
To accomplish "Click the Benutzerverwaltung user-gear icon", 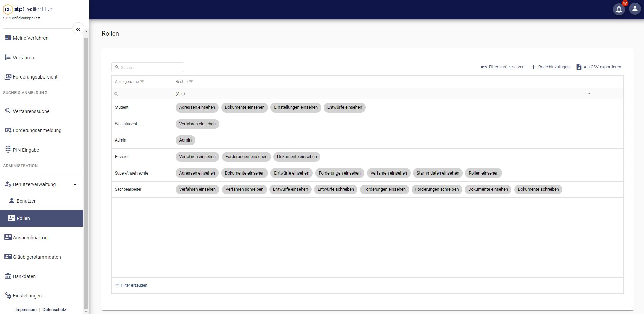I will [x=8, y=184].
